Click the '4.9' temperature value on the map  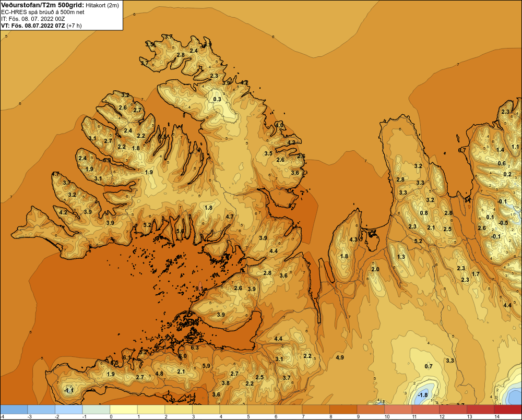340,357
